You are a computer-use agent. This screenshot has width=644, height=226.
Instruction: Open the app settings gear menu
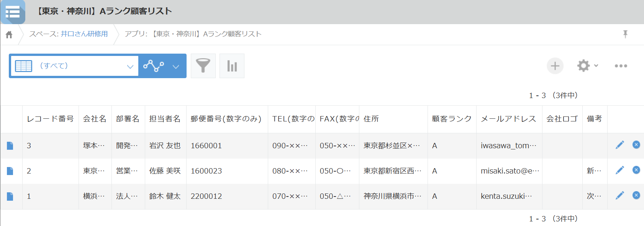[587, 66]
